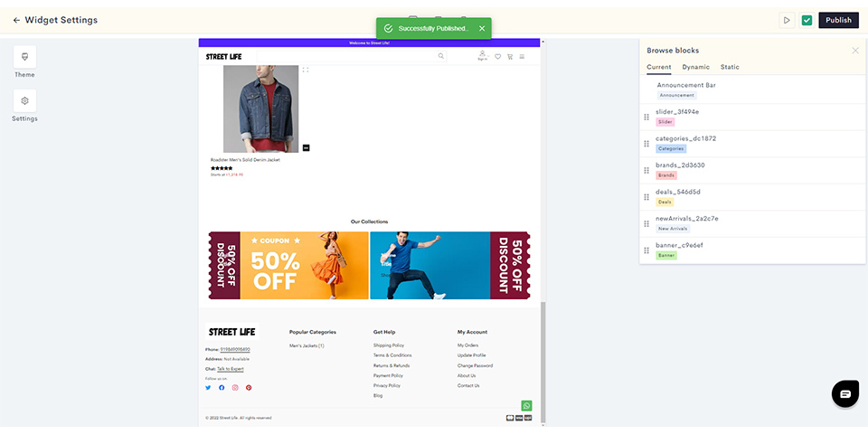Open the Privacy Policy link

[x=387, y=386]
